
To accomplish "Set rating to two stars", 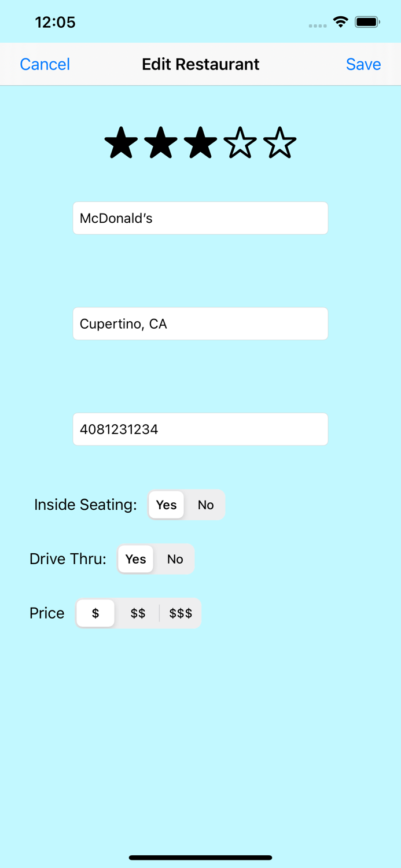I will point(161,143).
